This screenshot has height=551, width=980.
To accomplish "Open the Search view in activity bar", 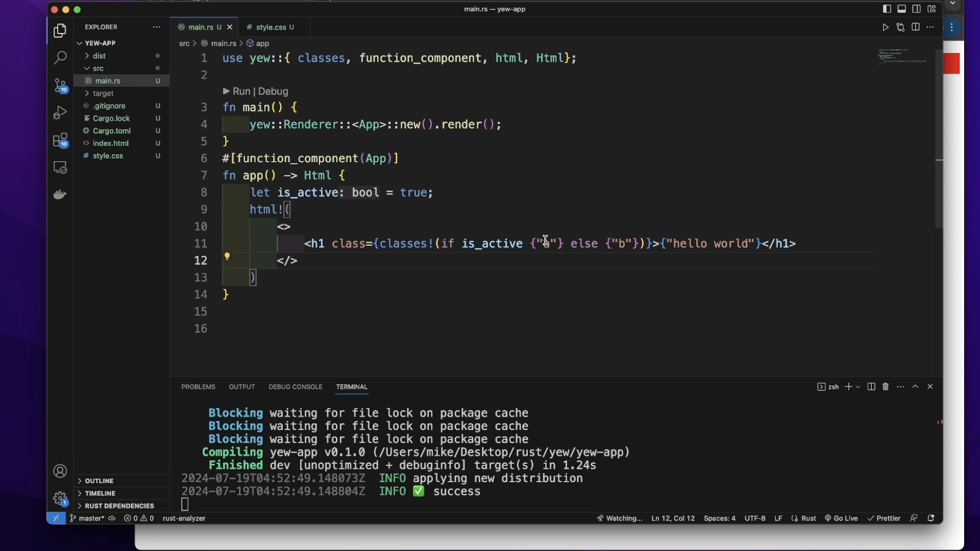I will point(60,58).
